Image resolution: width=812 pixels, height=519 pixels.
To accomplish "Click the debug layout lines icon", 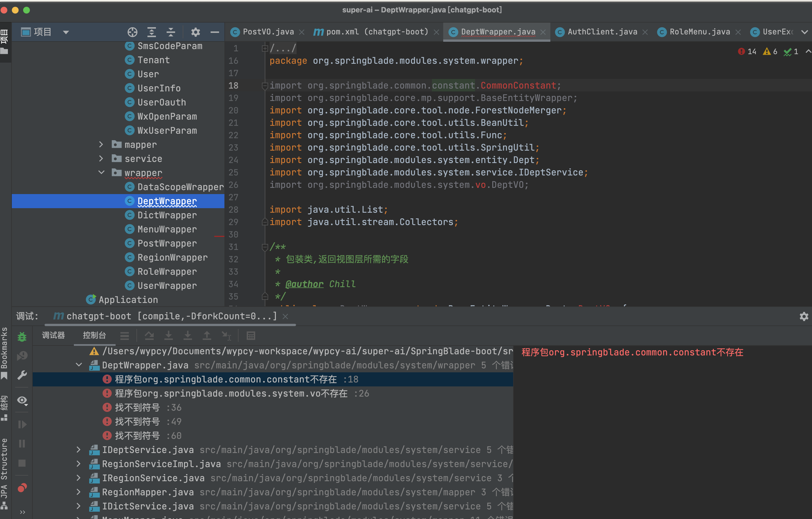I will 125,336.
